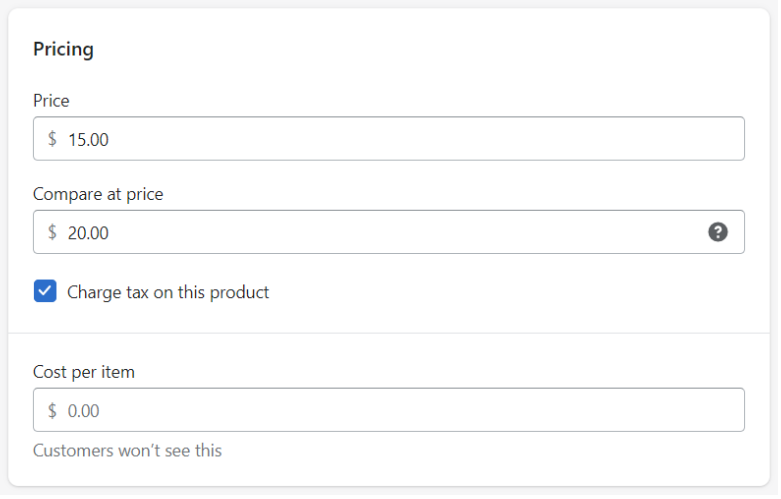Open the Compare at price help tooltip icon
This screenshot has width=781, height=499.
coord(720,233)
